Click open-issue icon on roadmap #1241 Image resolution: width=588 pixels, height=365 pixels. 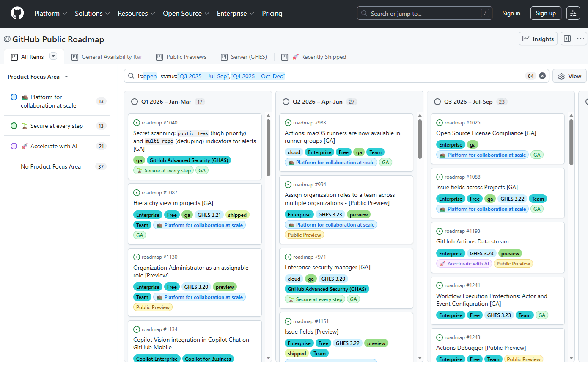click(440, 285)
